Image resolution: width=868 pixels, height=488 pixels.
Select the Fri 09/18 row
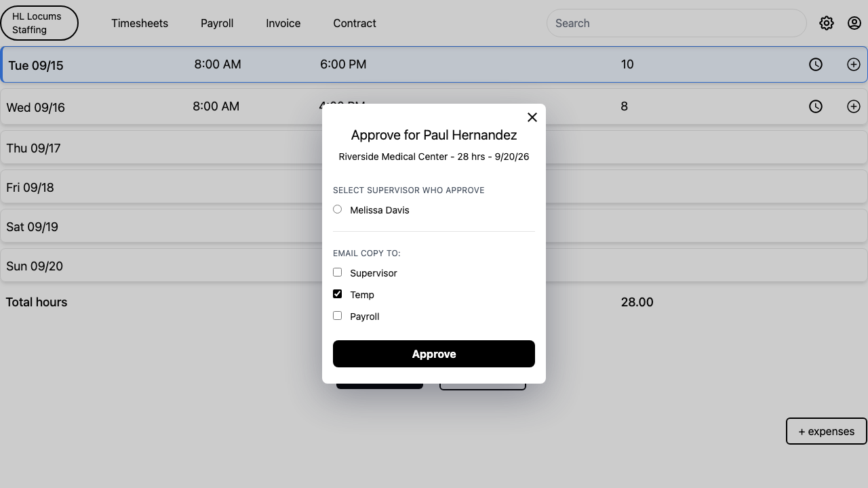tap(434, 187)
